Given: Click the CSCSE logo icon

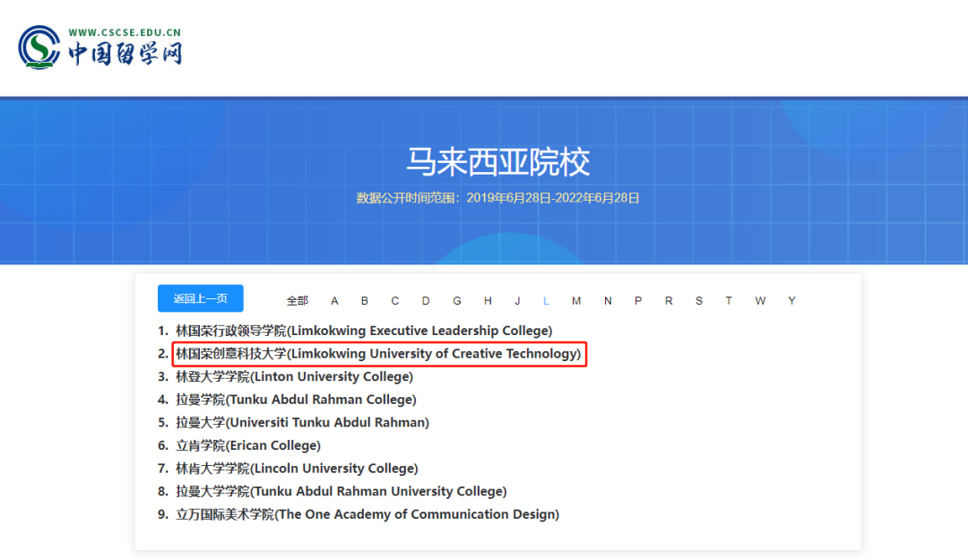Looking at the screenshot, I should click(x=39, y=47).
